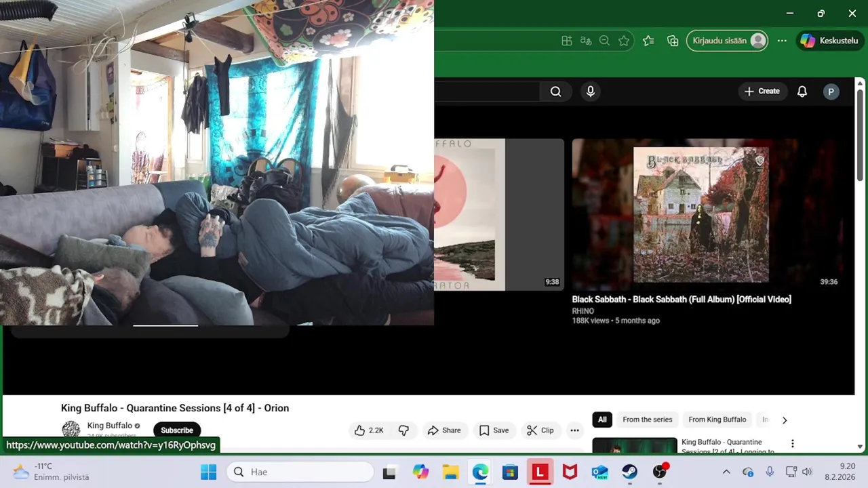The image size is (868, 488).
Task: Open Black Sabbath Full Album title link
Action: pyautogui.click(x=682, y=299)
